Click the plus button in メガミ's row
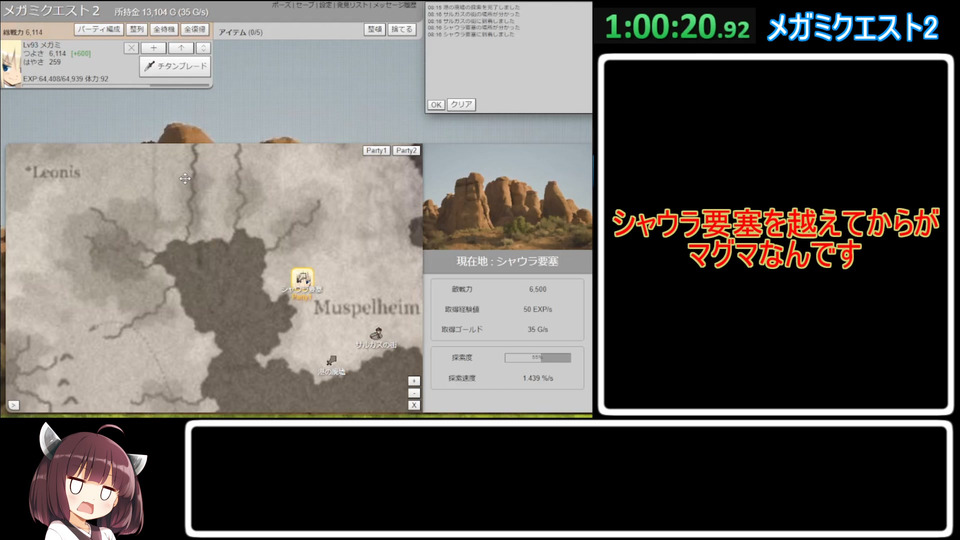Screen dimensions: 960x540 pos(154,48)
